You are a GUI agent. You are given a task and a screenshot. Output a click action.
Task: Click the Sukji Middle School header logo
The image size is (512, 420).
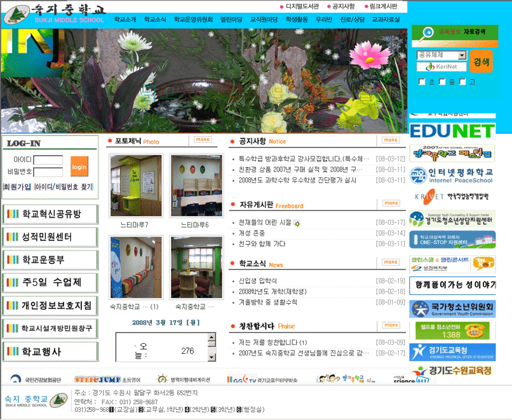point(52,14)
